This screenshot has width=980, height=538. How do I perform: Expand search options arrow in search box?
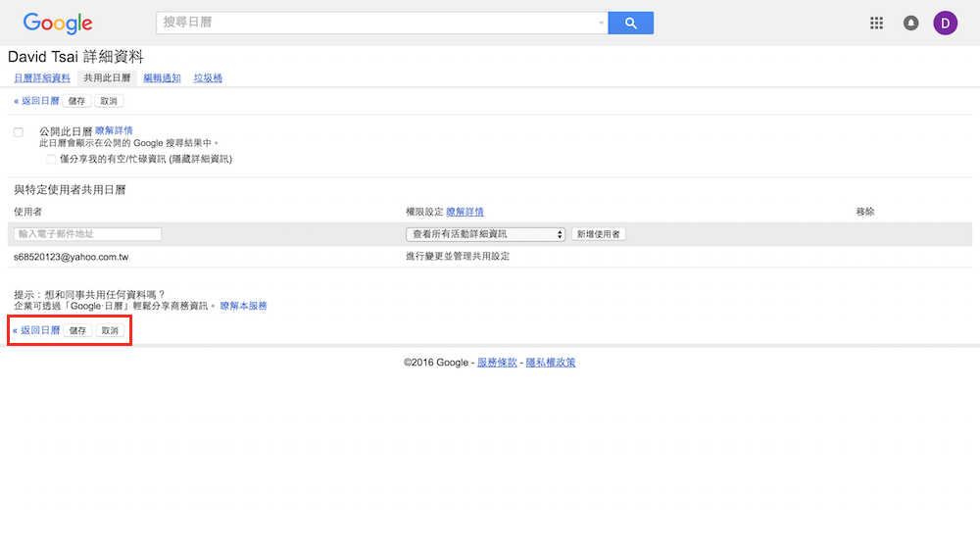(601, 24)
